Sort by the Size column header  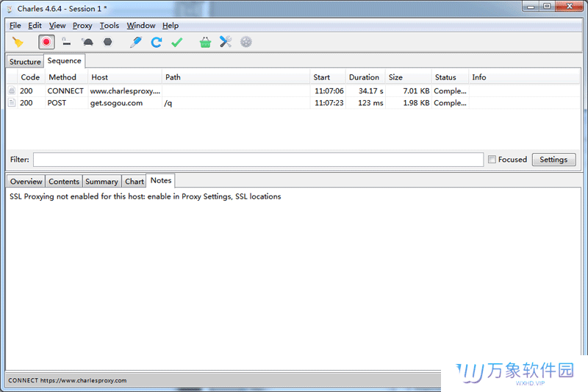pyautogui.click(x=409, y=77)
